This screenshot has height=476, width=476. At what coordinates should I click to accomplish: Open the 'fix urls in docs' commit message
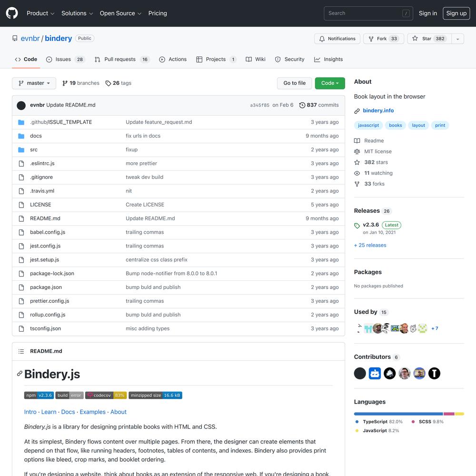143,136
